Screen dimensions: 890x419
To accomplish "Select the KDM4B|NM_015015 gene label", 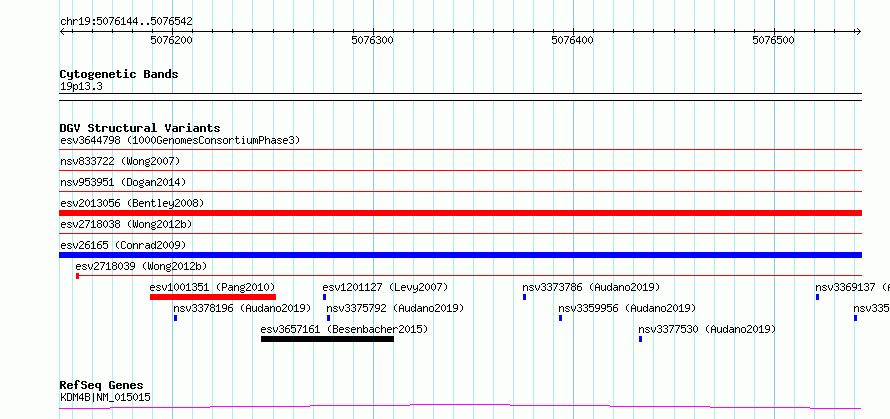I will [105, 397].
